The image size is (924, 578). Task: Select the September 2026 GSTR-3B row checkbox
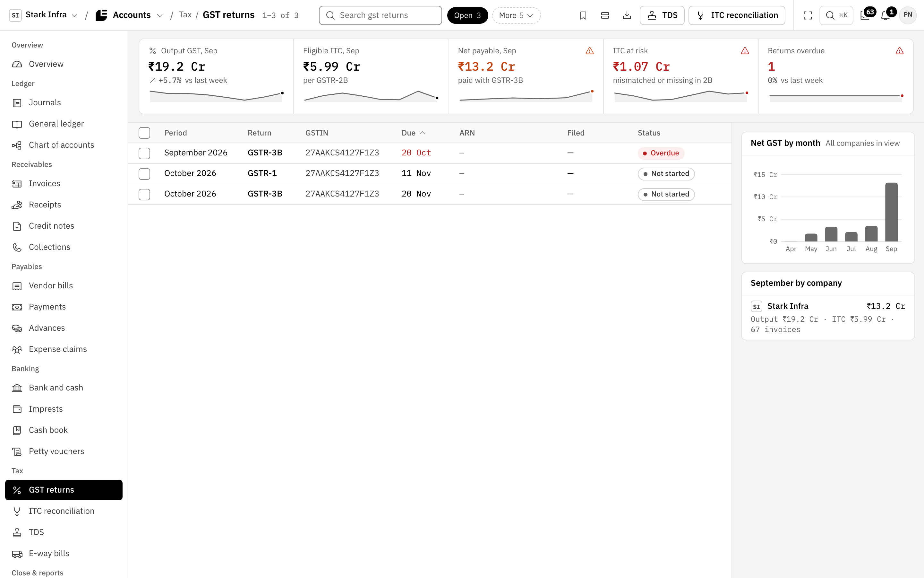(144, 153)
